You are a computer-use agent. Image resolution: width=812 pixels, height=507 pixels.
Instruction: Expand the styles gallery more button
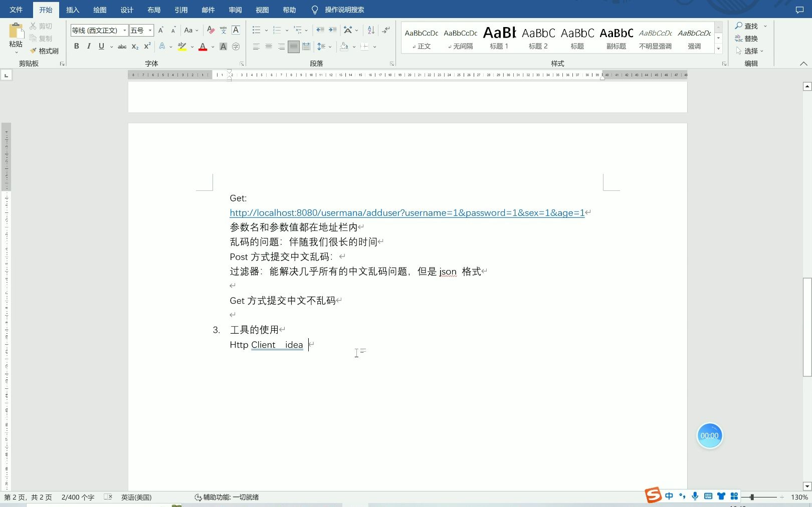(x=718, y=49)
